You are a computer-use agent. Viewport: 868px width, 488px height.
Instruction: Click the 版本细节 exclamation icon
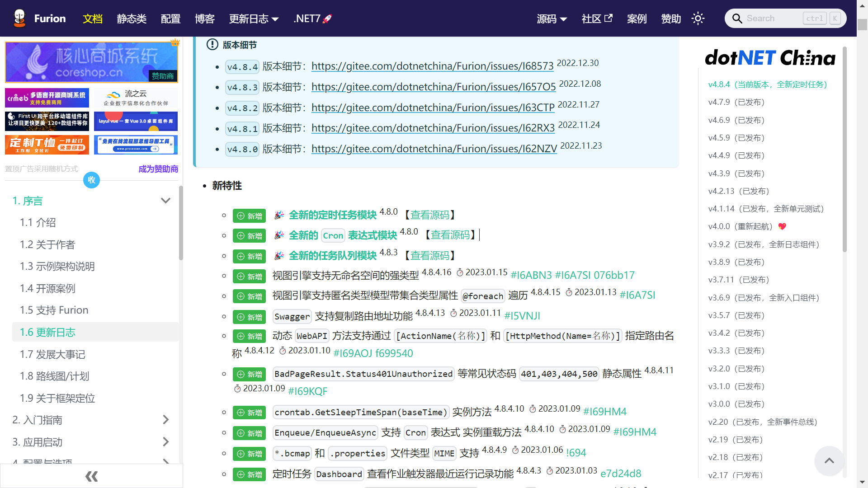tap(212, 45)
